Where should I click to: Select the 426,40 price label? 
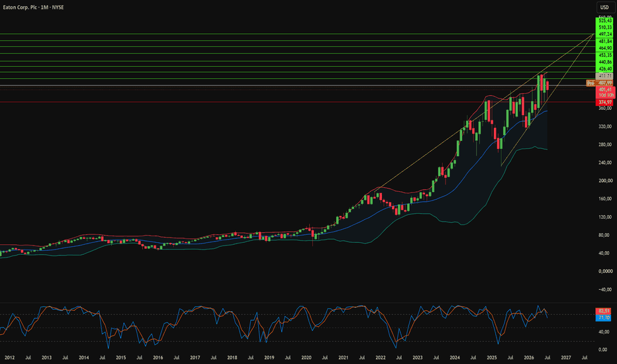[x=605, y=69]
